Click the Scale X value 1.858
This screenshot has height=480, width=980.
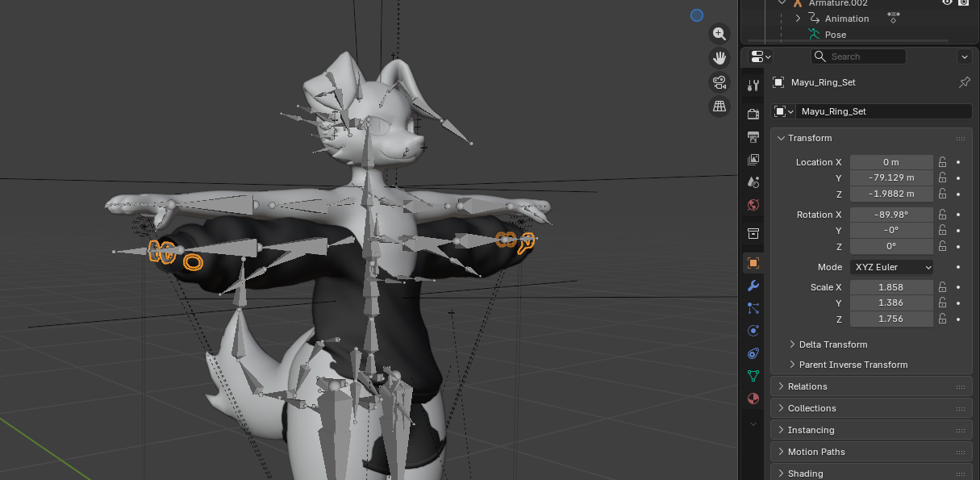891,287
